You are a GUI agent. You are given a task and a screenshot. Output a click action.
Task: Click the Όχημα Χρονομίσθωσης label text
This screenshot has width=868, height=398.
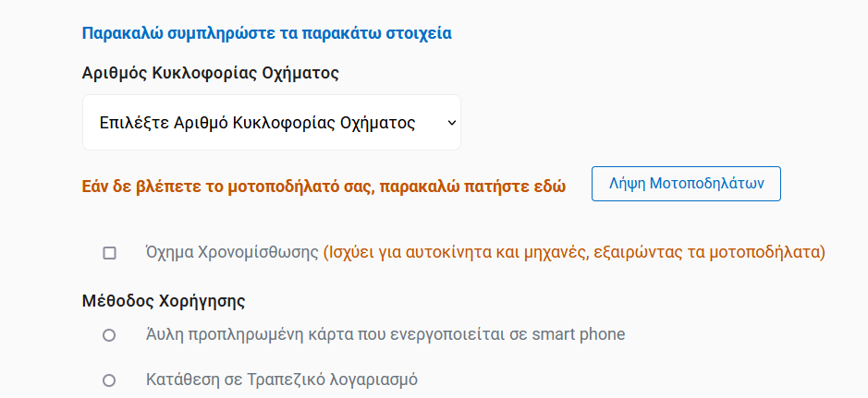(x=233, y=253)
